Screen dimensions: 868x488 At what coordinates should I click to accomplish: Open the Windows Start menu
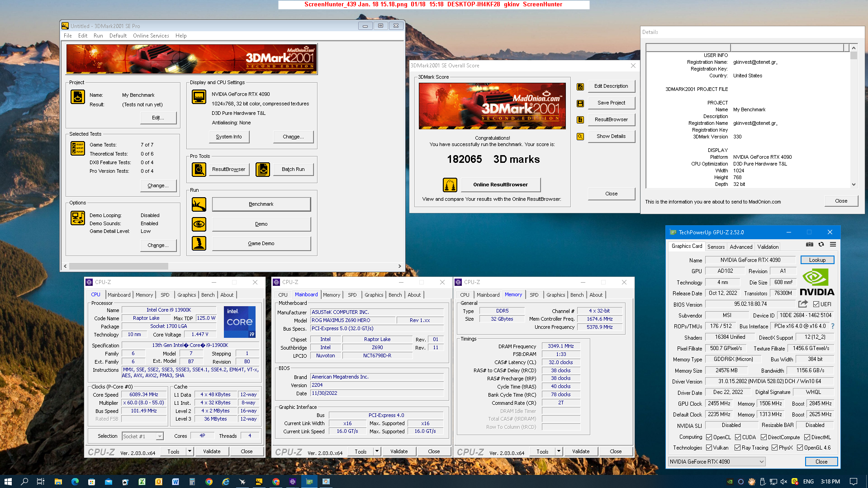tap(8, 482)
